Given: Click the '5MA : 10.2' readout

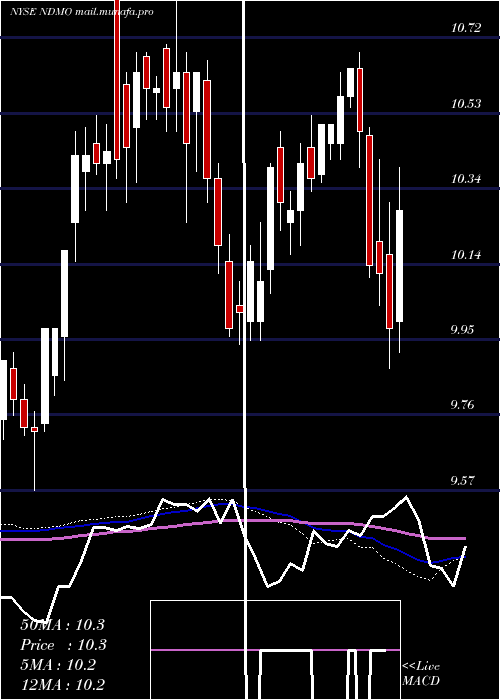Looking at the screenshot, I should tap(58, 665).
